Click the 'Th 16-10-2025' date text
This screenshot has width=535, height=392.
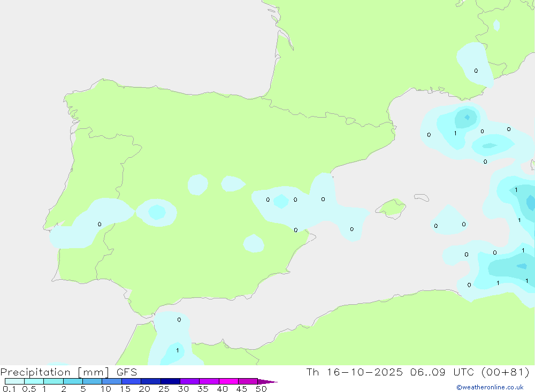(355, 372)
